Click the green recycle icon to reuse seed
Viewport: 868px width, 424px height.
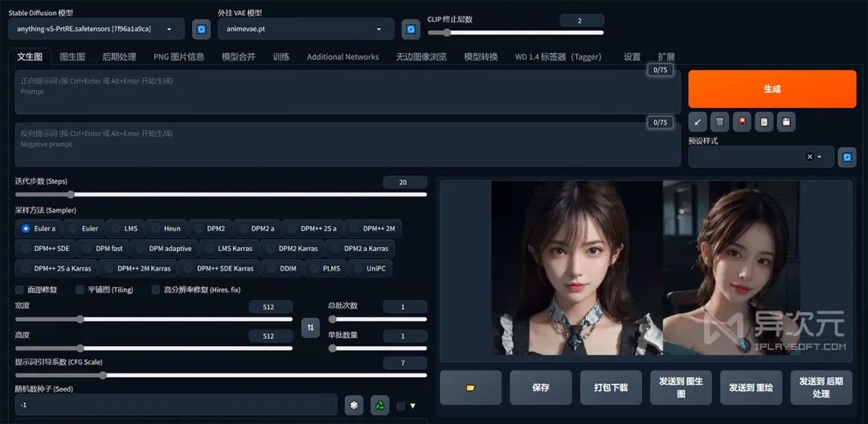tap(380, 405)
